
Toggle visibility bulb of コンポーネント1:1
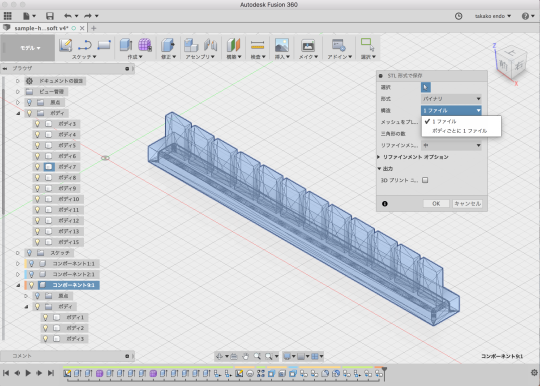(31, 264)
